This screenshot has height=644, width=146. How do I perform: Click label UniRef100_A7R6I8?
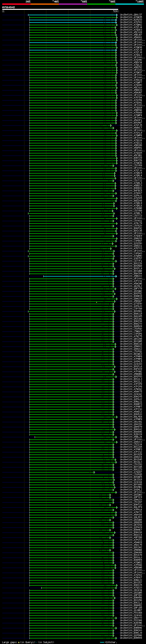point(131,80)
